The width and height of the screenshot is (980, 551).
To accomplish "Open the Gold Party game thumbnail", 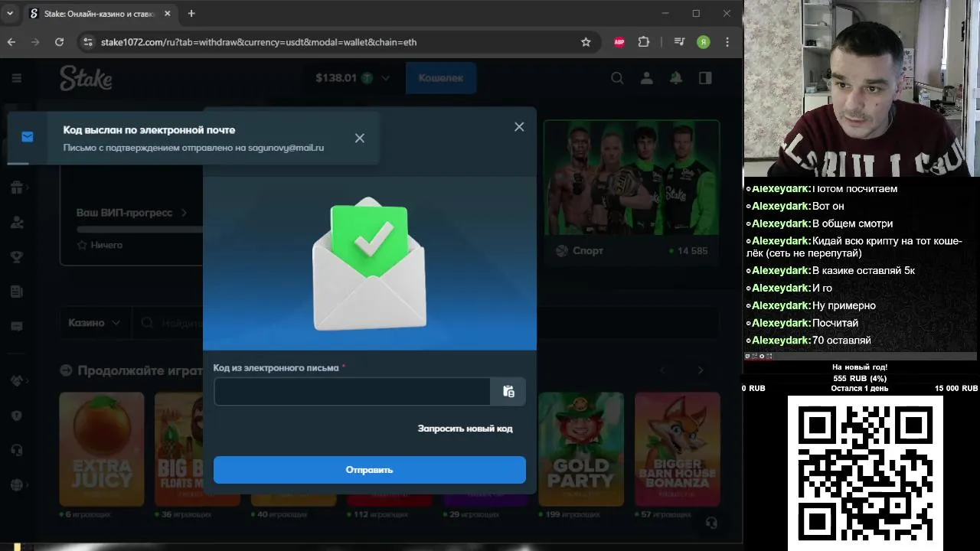I will click(581, 449).
